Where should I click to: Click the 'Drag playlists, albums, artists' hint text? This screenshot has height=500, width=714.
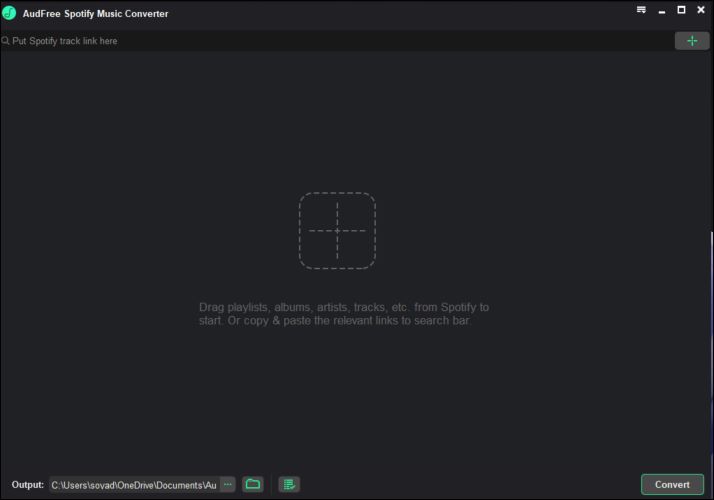344,314
